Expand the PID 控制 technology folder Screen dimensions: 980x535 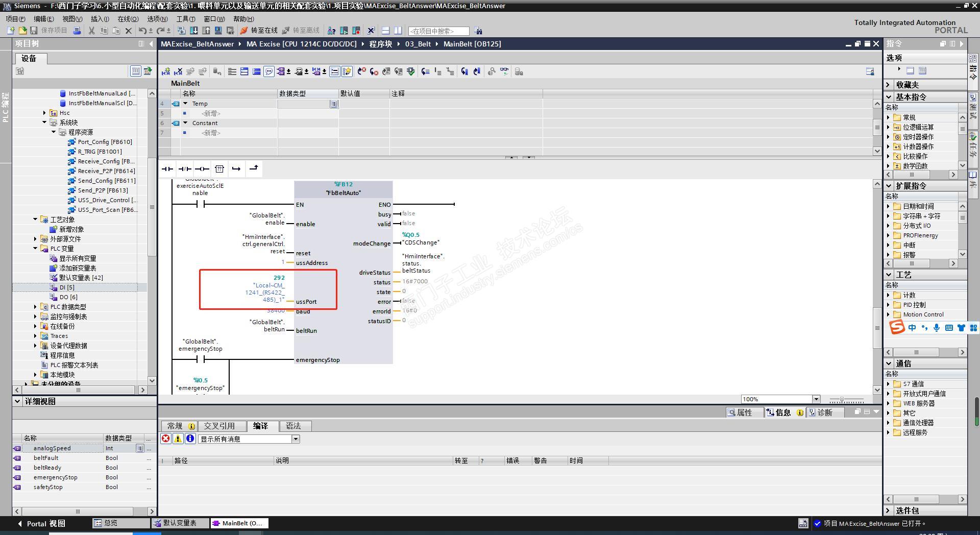(888, 305)
